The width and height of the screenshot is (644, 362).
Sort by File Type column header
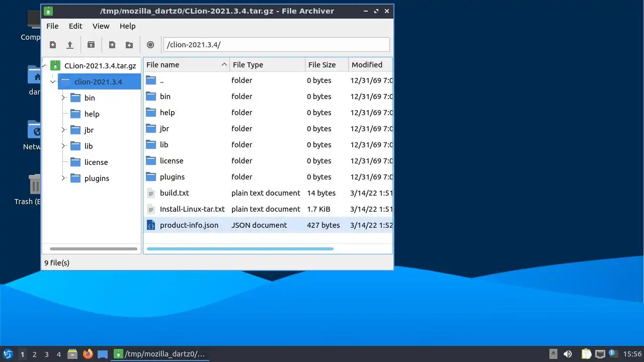click(267, 64)
